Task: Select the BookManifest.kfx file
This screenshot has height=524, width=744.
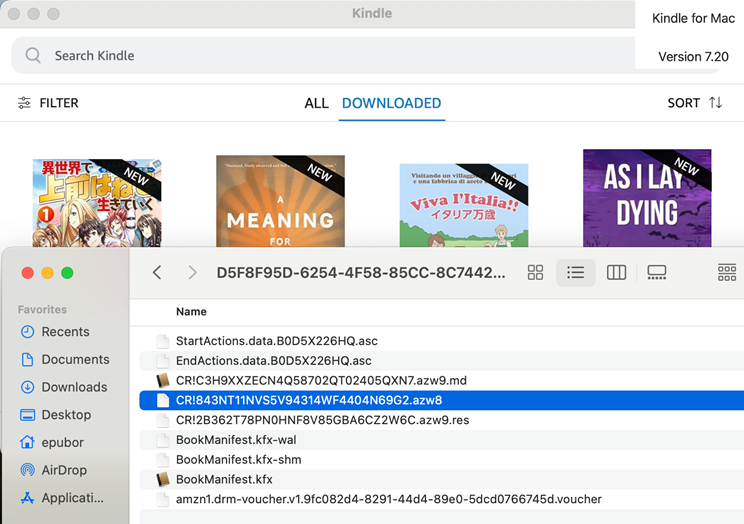Action: click(x=442, y=479)
